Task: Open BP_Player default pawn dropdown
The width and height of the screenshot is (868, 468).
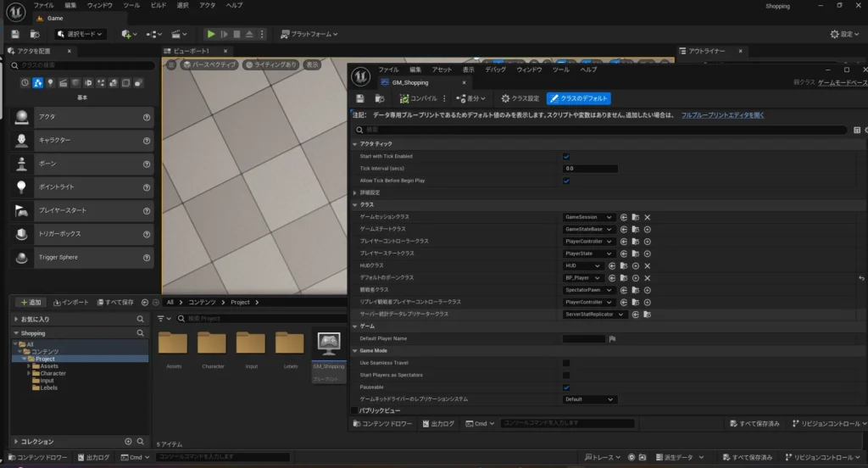Action: [x=582, y=278]
